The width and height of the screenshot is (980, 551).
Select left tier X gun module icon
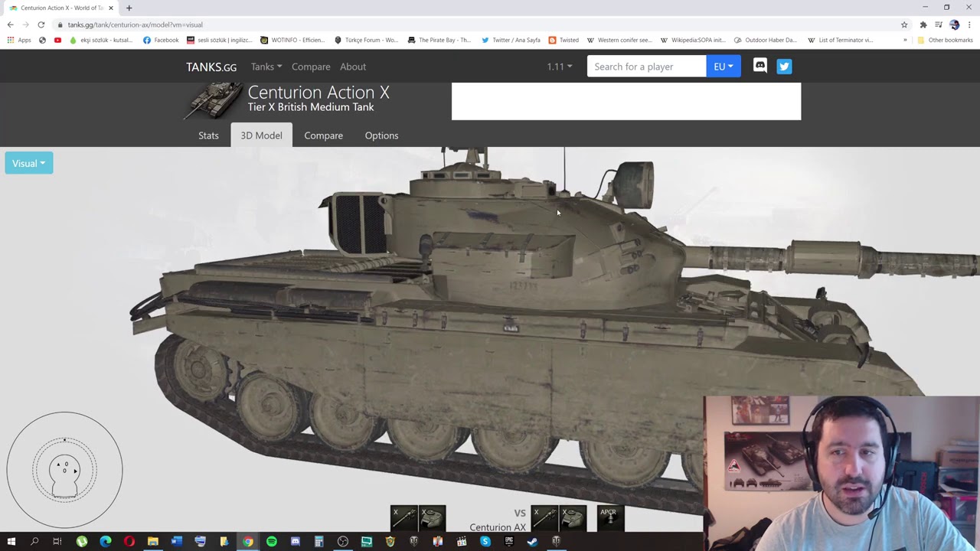(x=403, y=518)
